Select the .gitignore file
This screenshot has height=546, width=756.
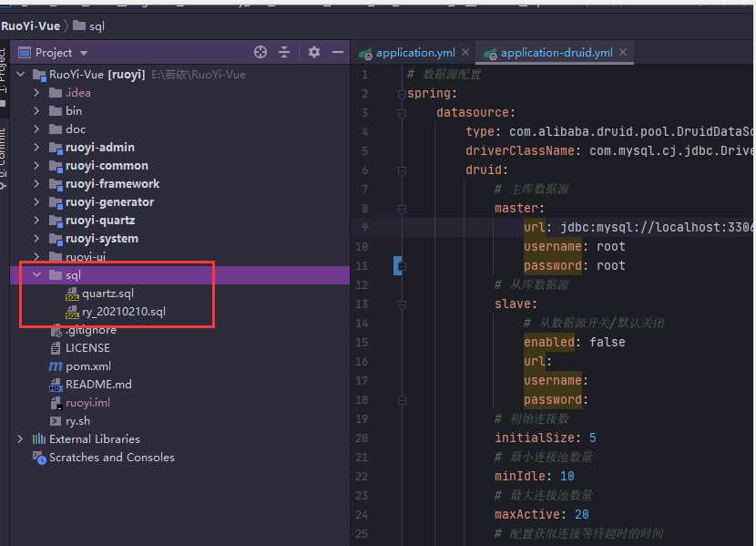(91, 330)
